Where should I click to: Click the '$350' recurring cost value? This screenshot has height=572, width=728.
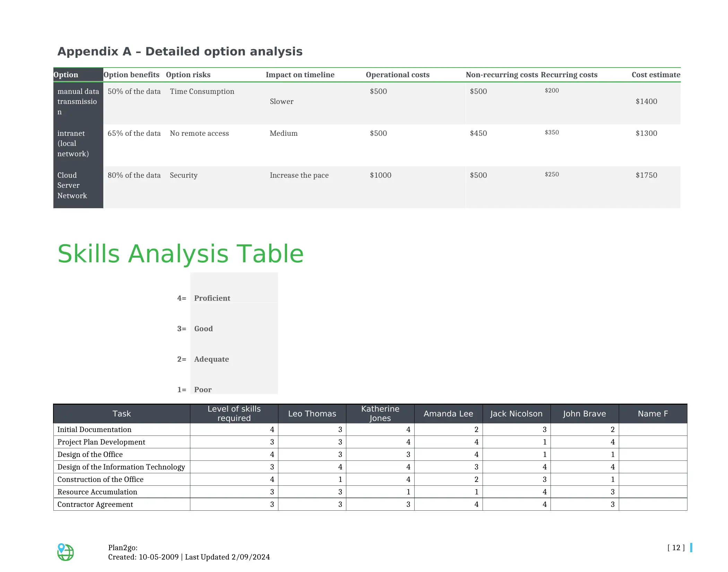pos(552,132)
